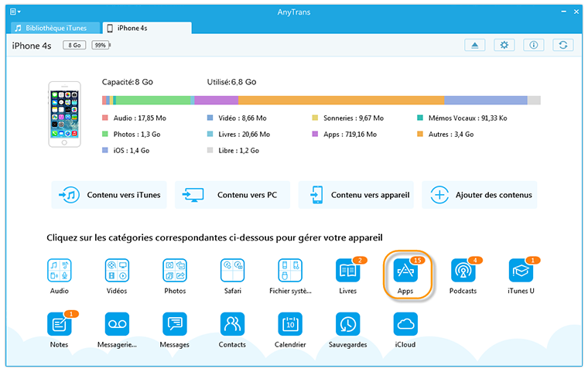Click the Libre : 1,2 Go legend
Image resolution: width=588 pixels, height=372 pixels.
point(233,150)
